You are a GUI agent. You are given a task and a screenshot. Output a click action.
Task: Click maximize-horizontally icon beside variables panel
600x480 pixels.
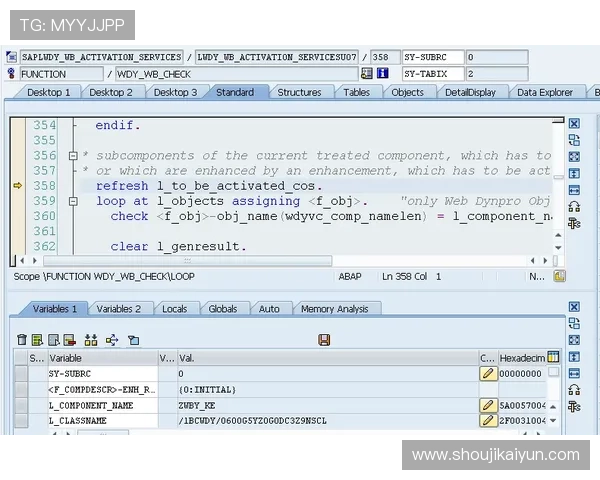tap(574, 374)
